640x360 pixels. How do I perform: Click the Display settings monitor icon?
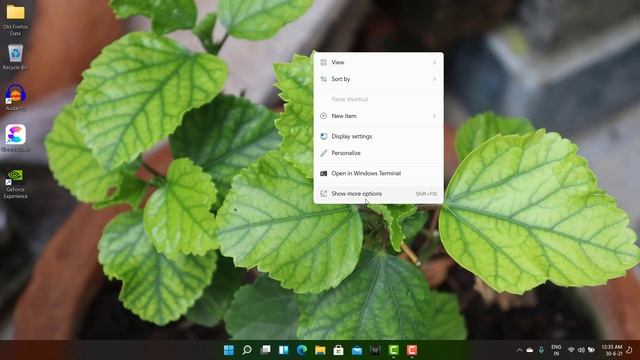click(x=323, y=136)
